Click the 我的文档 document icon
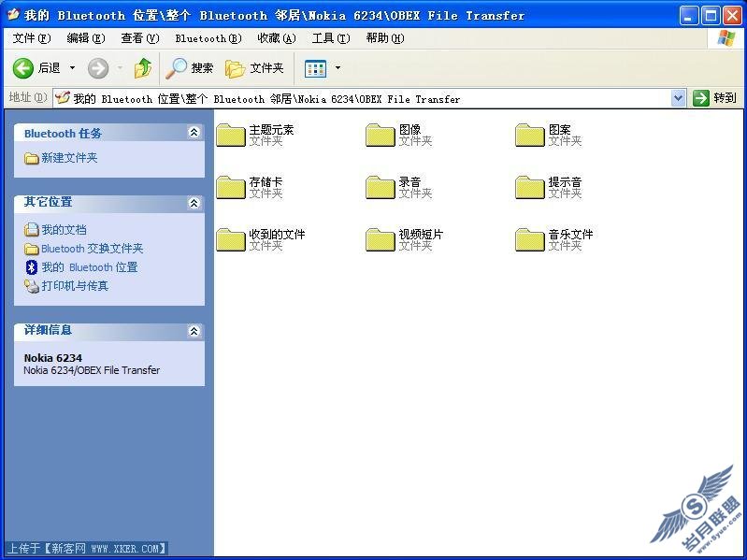Image resolution: width=747 pixels, height=560 pixels. [32, 230]
